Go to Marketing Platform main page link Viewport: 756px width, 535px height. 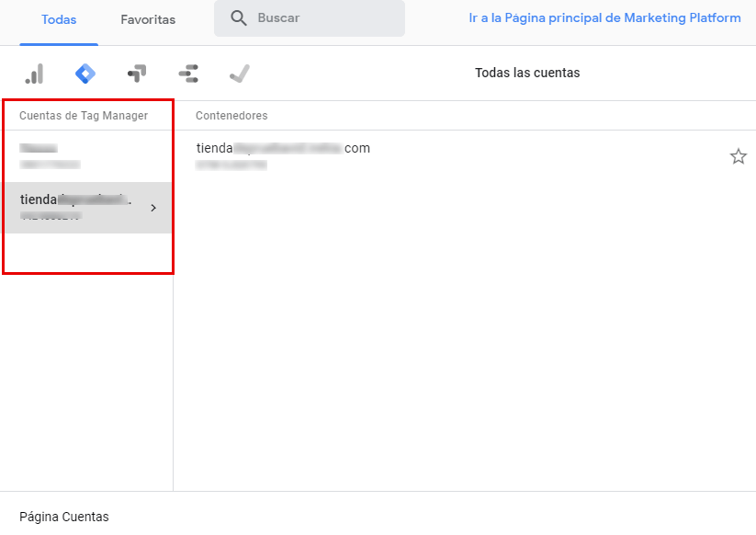click(604, 18)
